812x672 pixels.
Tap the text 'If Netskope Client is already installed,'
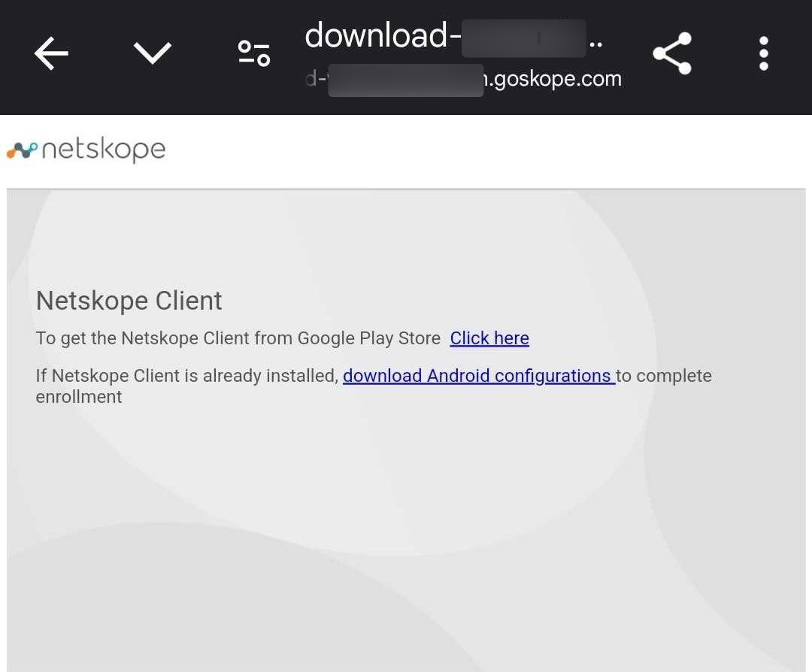pos(187,375)
